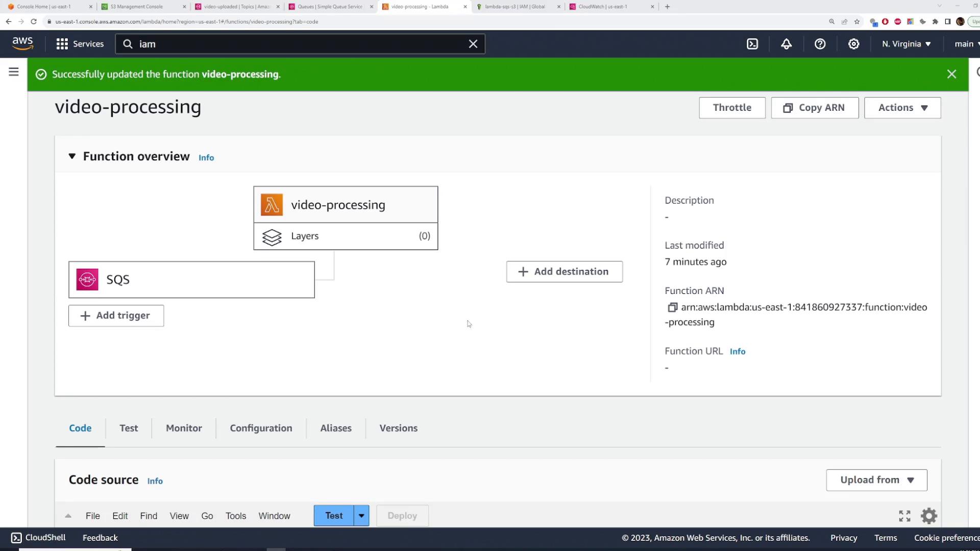Open the Tools editor menu
Image resolution: width=980 pixels, height=551 pixels.
pos(236,516)
